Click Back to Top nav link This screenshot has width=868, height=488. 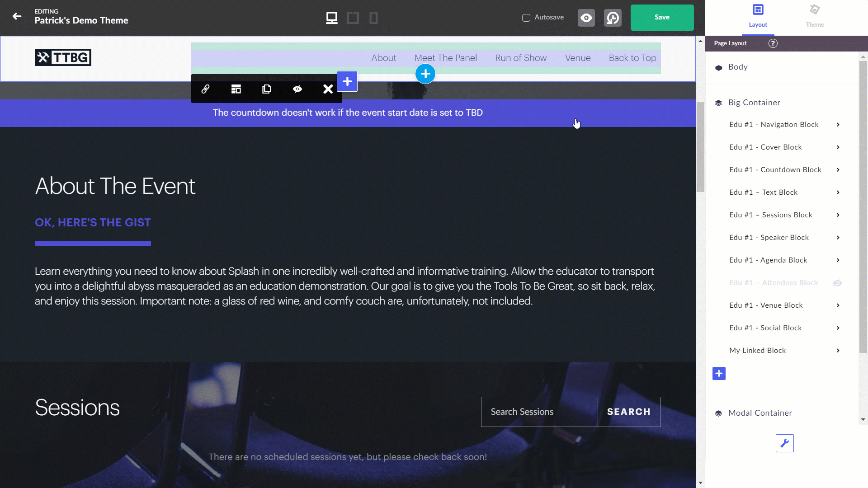[x=632, y=58]
